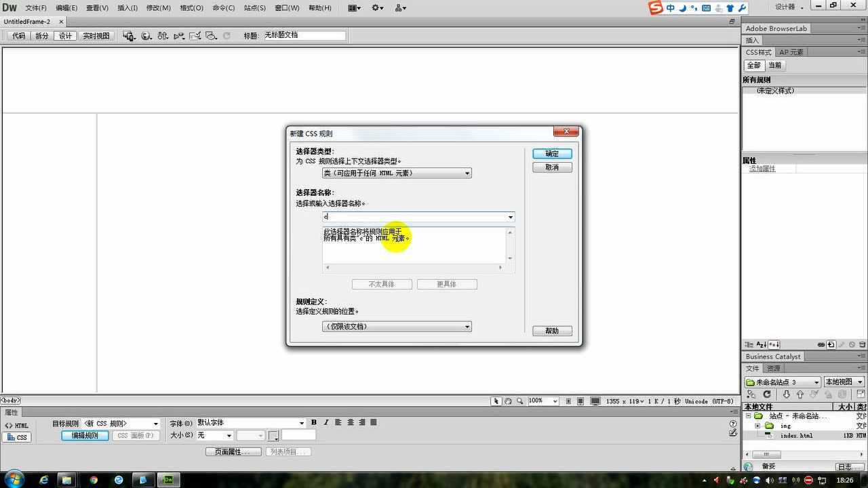
Task: Switch to 代码 view
Action: pos(18,36)
